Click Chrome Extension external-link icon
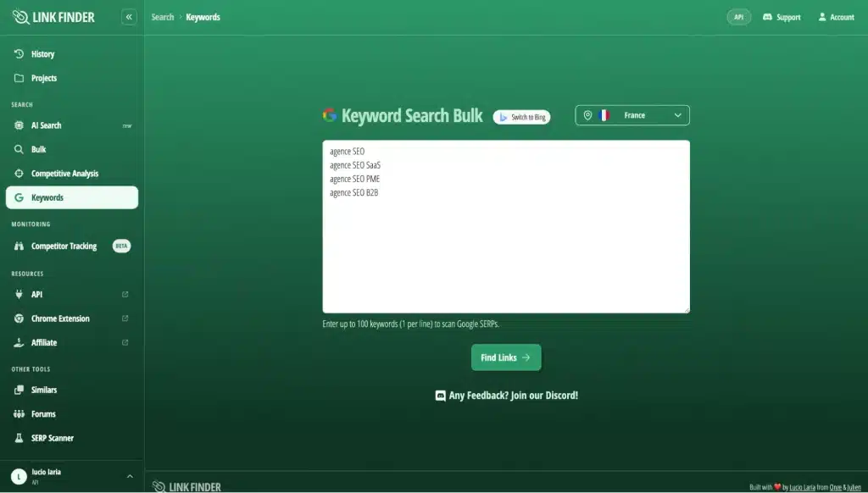Image resolution: width=868 pixels, height=493 pixels. click(x=125, y=319)
